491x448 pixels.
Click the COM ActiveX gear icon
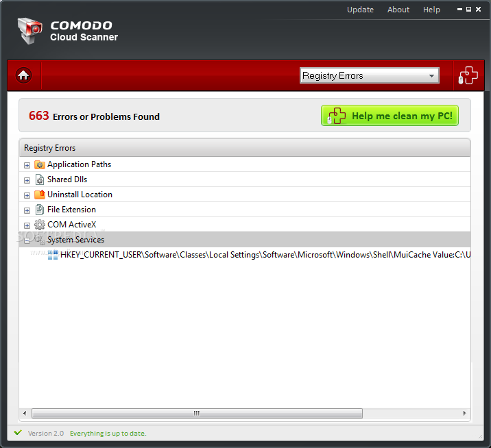pos(40,225)
